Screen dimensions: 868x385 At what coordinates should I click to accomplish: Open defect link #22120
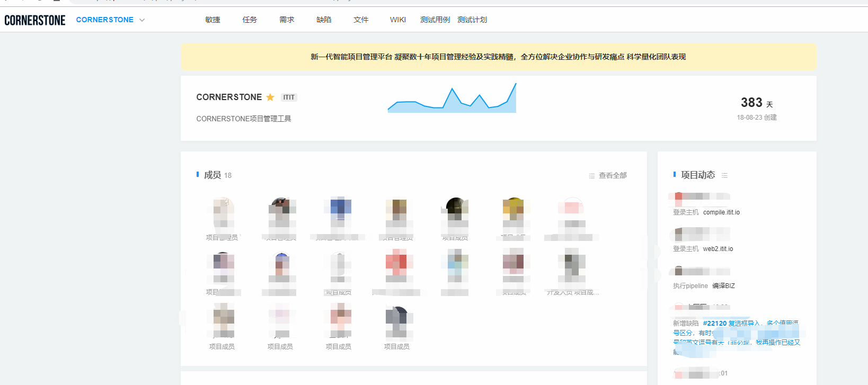point(715,324)
